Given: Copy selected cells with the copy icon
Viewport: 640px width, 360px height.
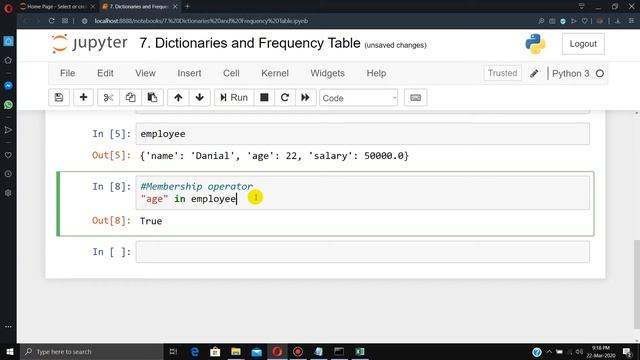Looking at the screenshot, I should 130,98.
